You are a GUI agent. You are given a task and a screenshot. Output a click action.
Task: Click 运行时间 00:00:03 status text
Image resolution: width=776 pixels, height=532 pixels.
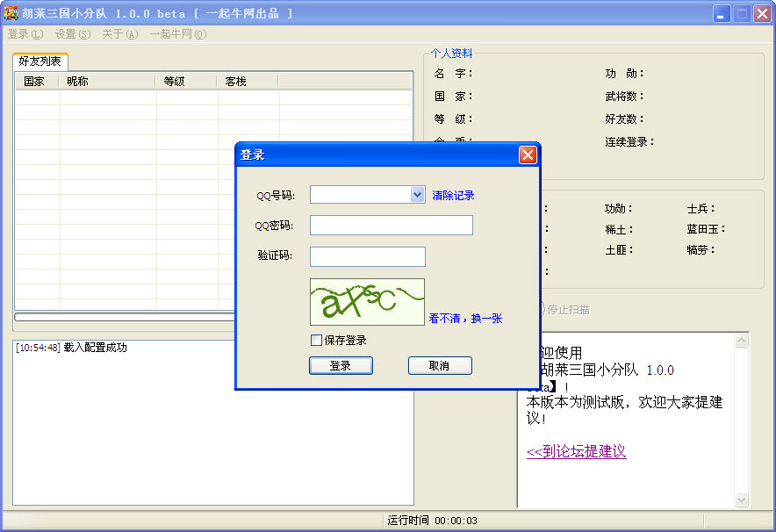tap(432, 521)
